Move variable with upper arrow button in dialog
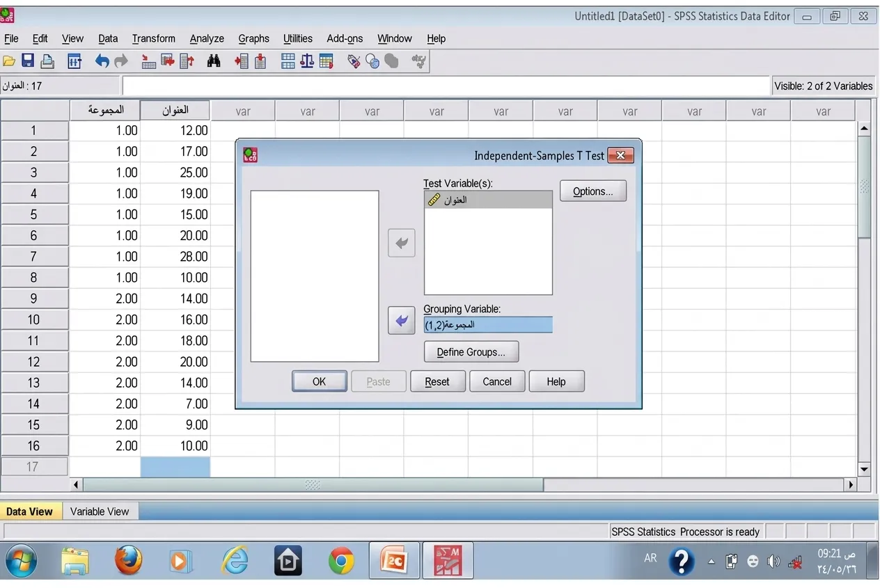This screenshot has width=880, height=588. click(402, 244)
